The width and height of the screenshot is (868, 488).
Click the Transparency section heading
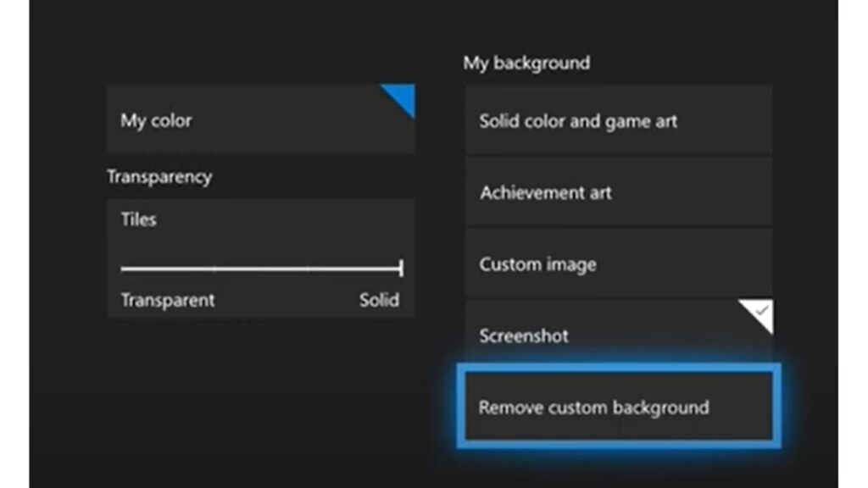click(x=159, y=177)
